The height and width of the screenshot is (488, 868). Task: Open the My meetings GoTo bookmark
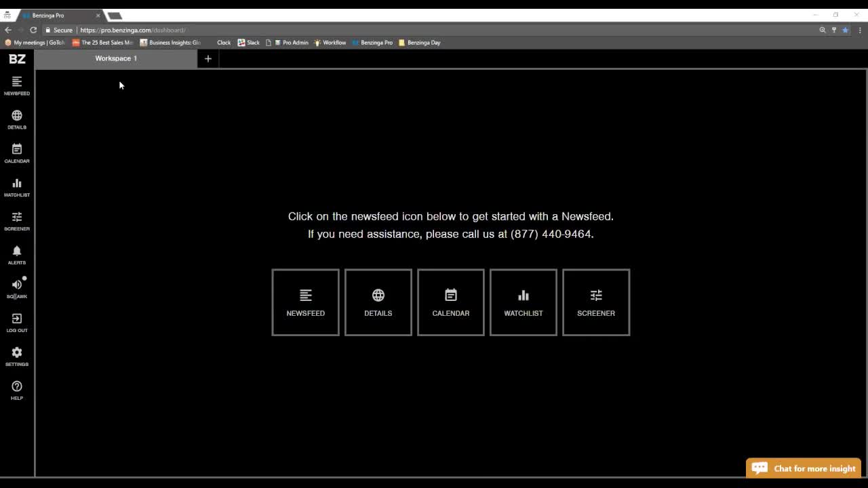[35, 43]
